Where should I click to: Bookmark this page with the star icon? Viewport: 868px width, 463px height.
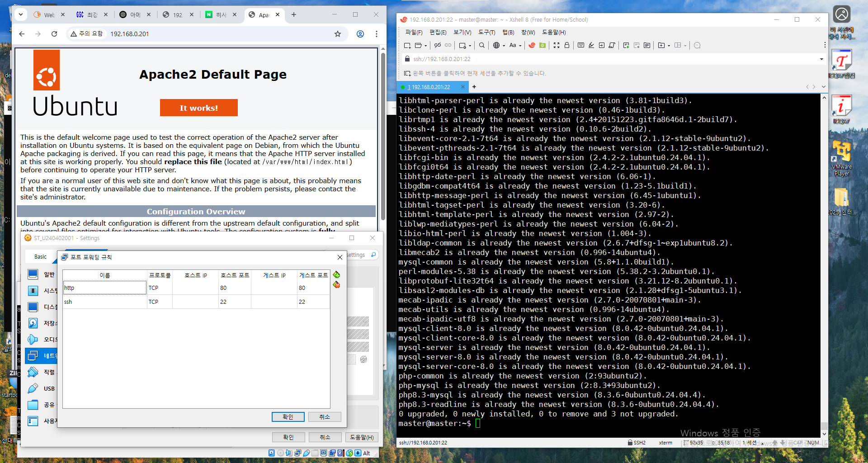point(338,34)
